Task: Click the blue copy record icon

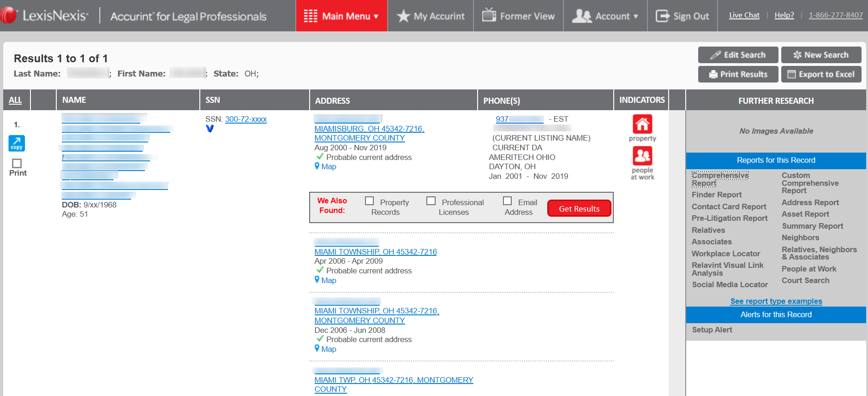Action: tap(17, 143)
